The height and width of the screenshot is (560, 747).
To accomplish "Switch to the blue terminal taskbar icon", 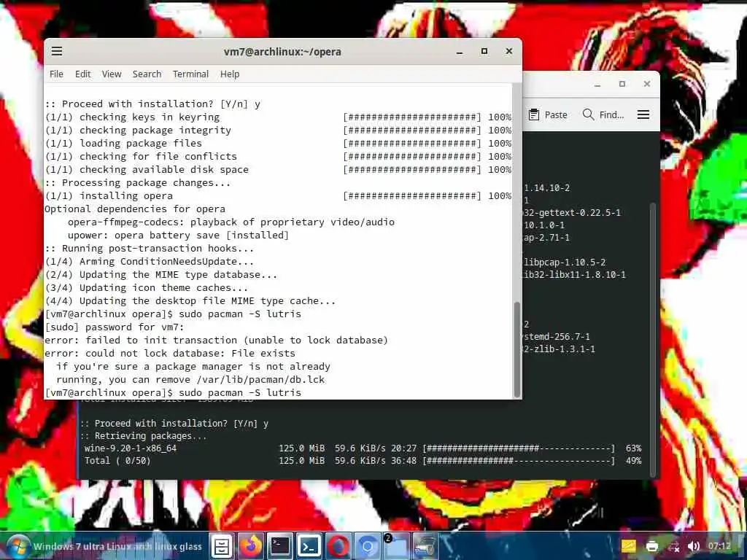I will pyautogui.click(x=309, y=546).
